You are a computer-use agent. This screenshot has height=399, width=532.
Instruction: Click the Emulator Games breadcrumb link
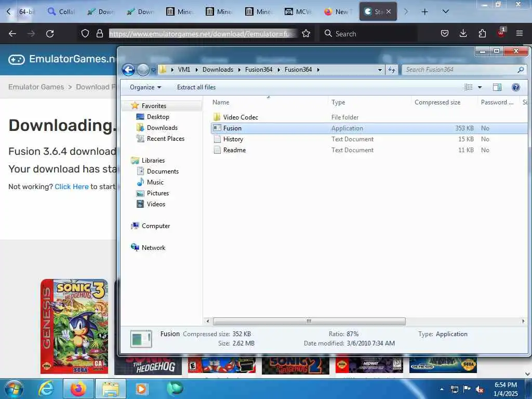coord(36,87)
